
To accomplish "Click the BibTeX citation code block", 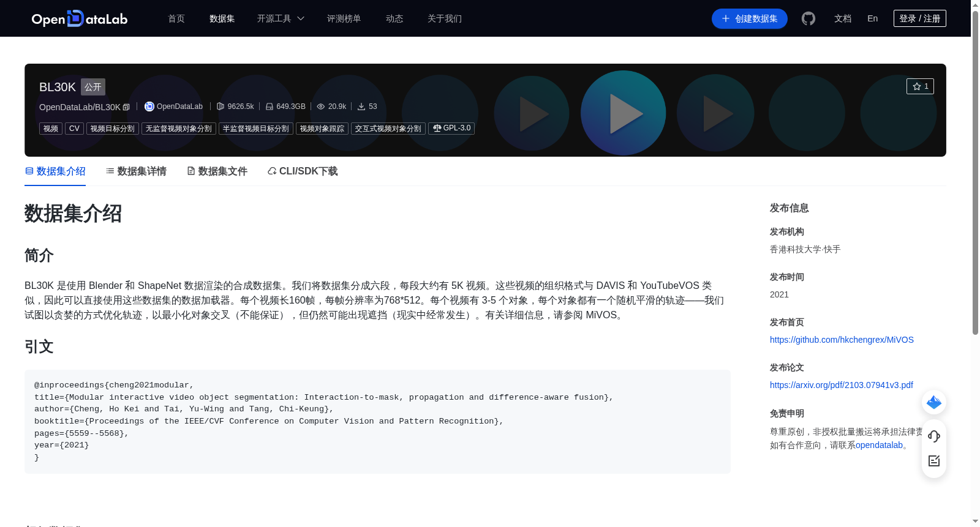I will pyautogui.click(x=377, y=422).
